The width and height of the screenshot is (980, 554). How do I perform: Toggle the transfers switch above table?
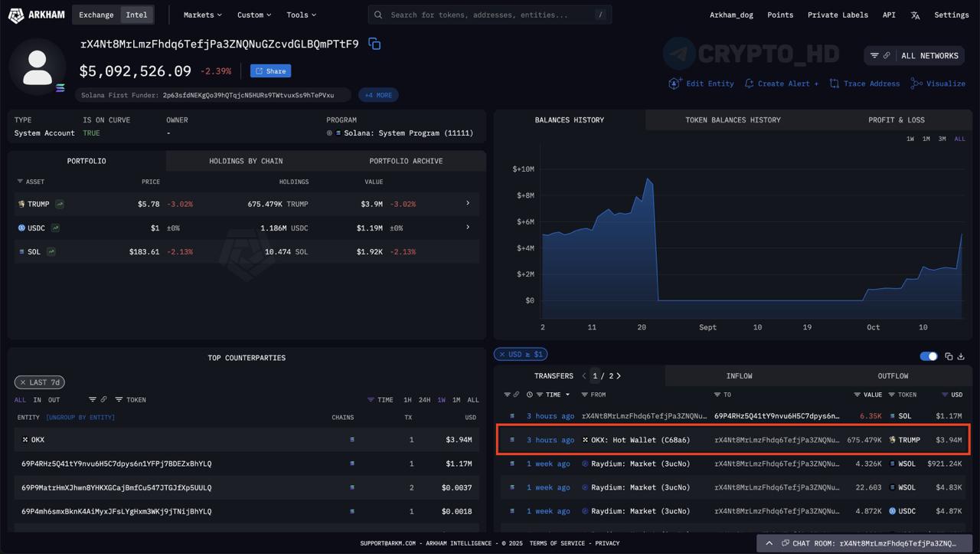(928, 356)
